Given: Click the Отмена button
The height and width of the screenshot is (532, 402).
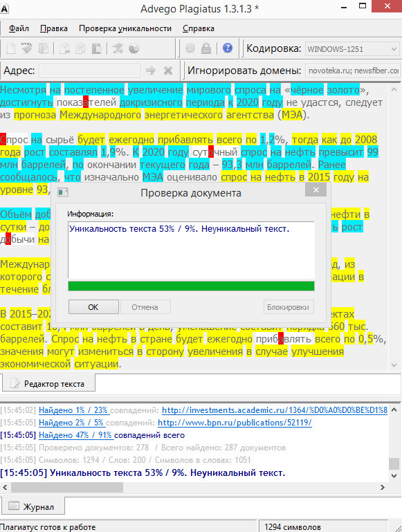Looking at the screenshot, I should pos(145,307).
